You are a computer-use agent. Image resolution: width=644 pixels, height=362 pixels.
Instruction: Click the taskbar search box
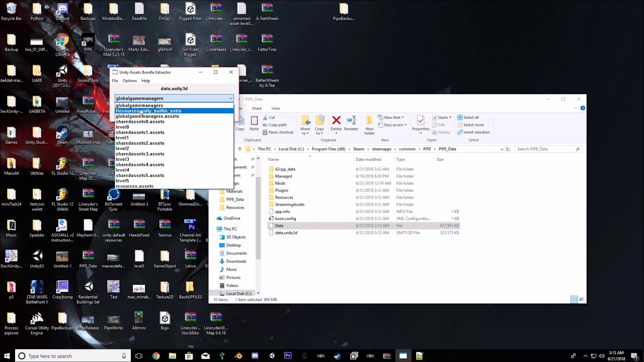tap(72, 356)
